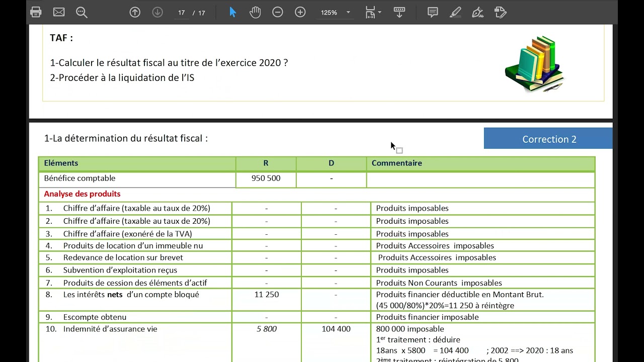Click Chiffre d'affaire exonéré de la TVA
Image resolution: width=644 pixels, height=362 pixels.
pyautogui.click(x=127, y=234)
